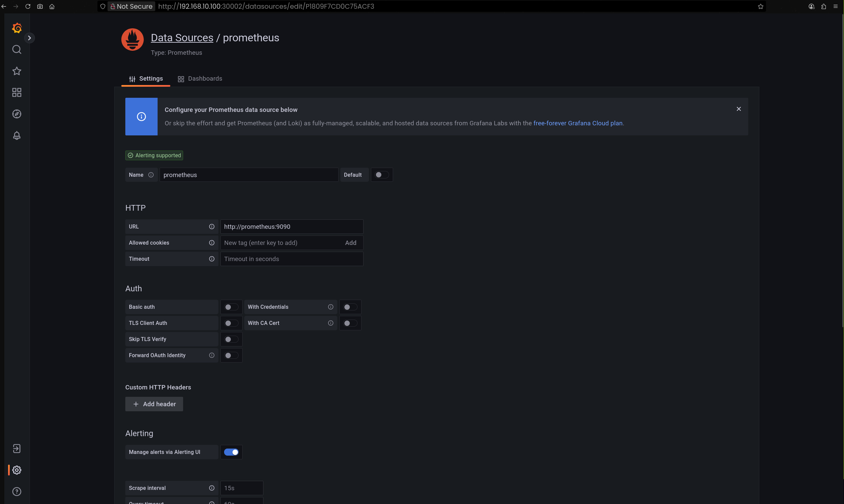844x504 pixels.
Task: Click the Scrape interval info icon
Action: (212, 488)
